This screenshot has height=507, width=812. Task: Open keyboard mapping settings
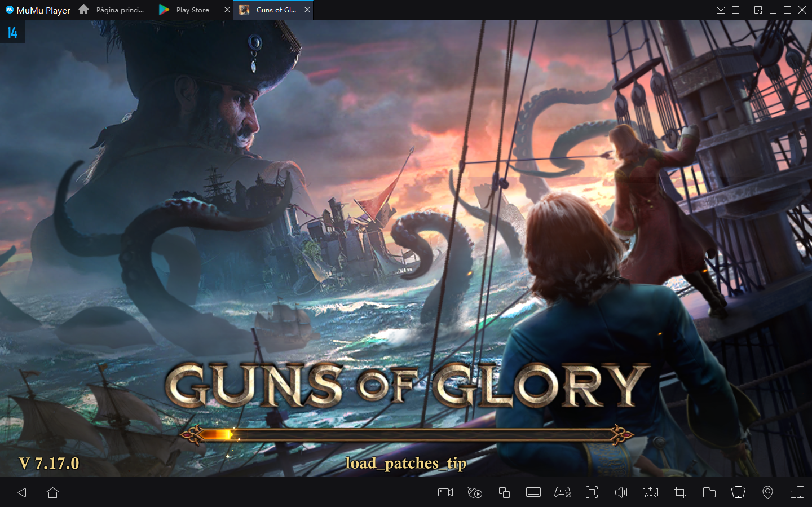pos(533,492)
